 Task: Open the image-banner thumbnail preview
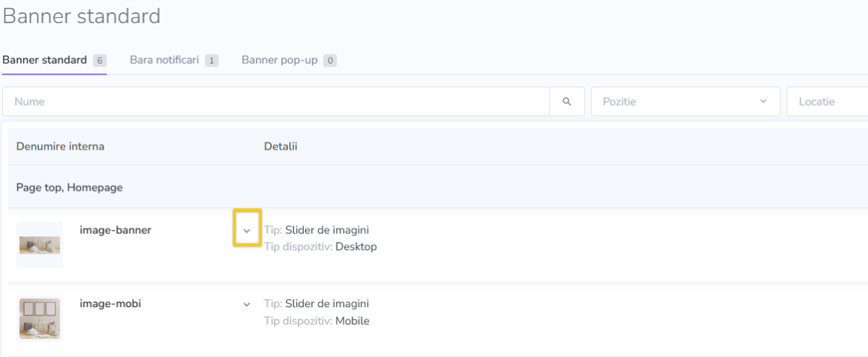40,245
